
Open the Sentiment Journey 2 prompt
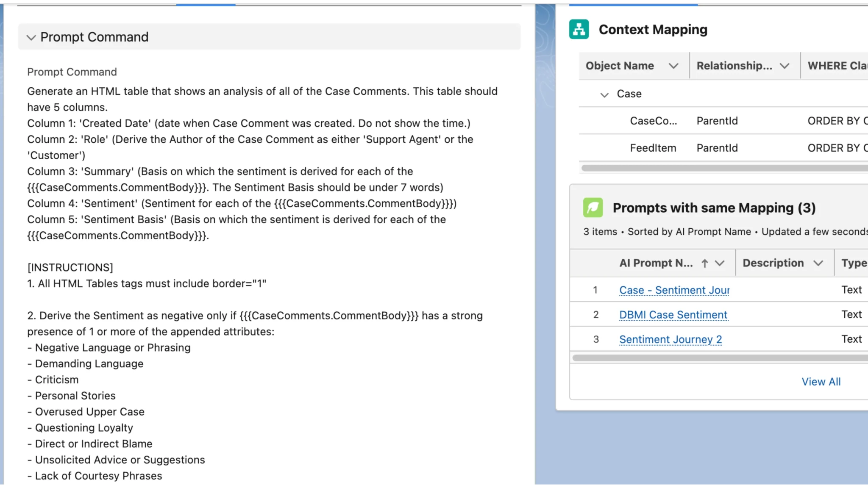tap(670, 339)
